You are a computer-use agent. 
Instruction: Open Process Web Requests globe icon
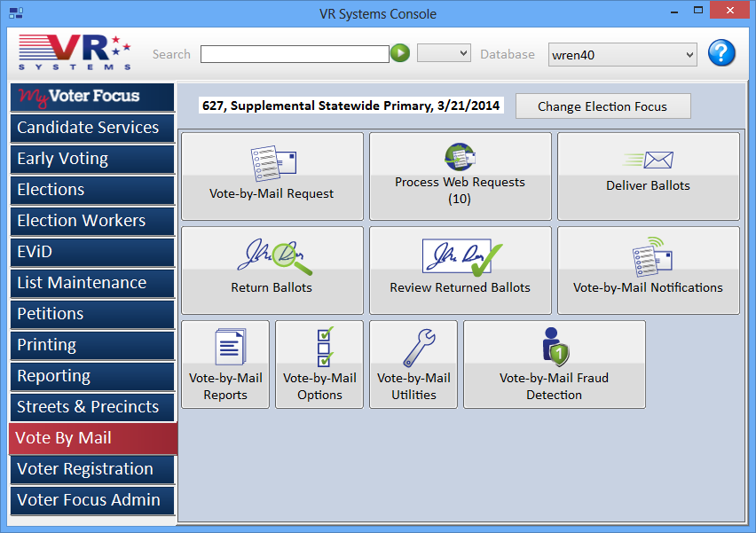(460, 157)
